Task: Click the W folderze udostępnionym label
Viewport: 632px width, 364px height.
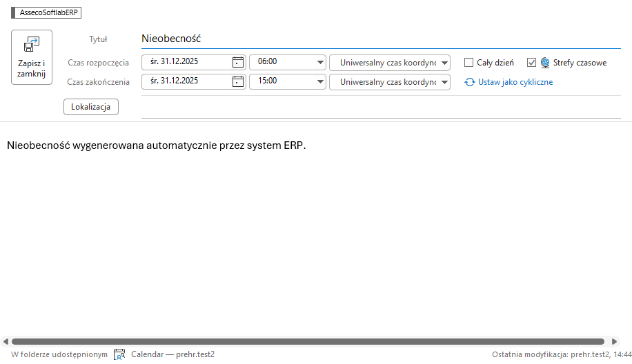Action: (x=59, y=355)
